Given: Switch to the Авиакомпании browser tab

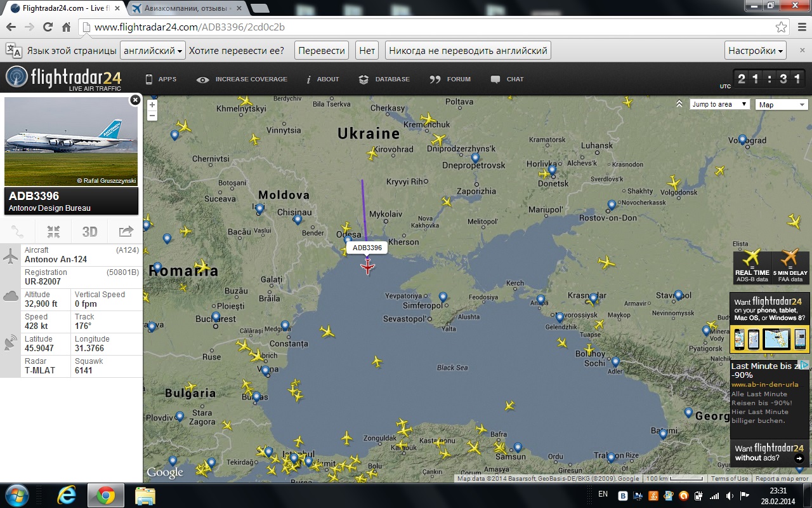Looking at the screenshot, I should (187, 8).
